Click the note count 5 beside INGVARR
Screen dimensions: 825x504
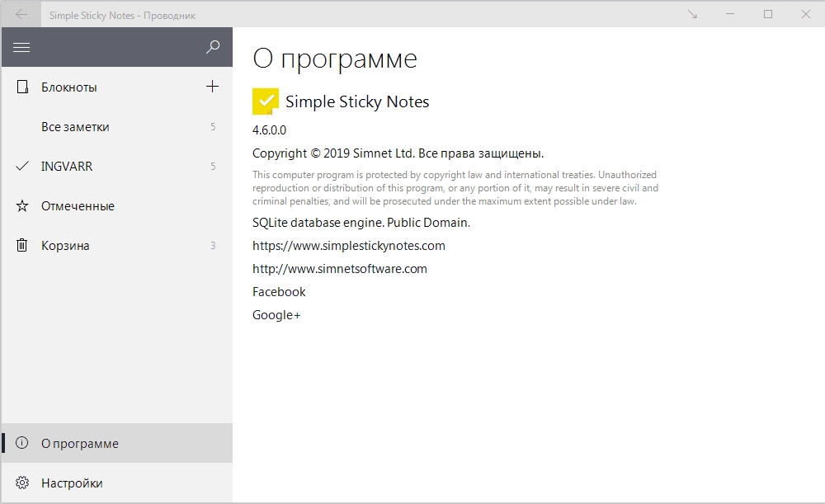coord(213,167)
